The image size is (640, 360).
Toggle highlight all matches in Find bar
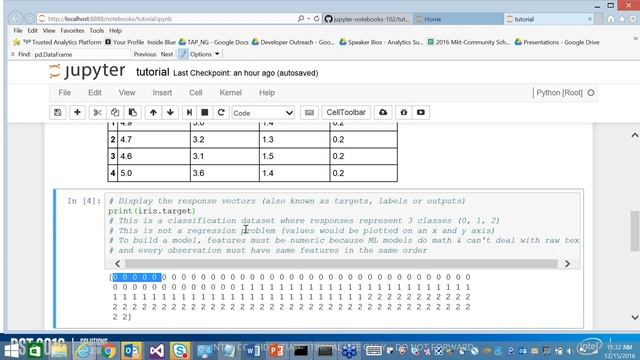[x=183, y=54]
